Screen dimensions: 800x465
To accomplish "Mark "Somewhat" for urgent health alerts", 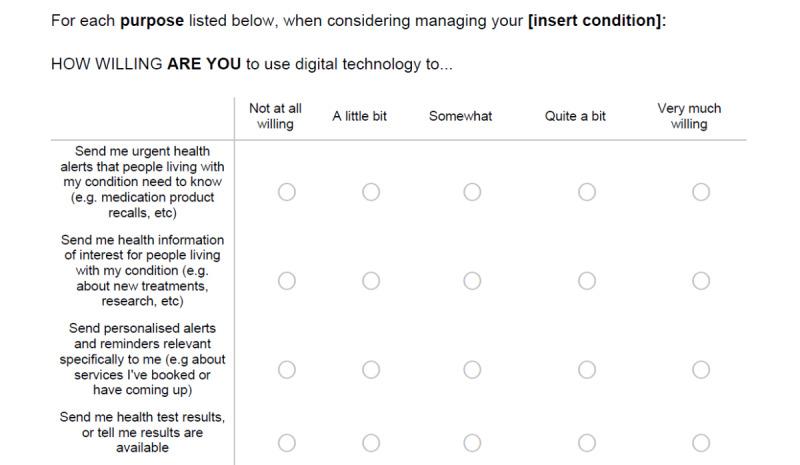I will click(x=472, y=192).
